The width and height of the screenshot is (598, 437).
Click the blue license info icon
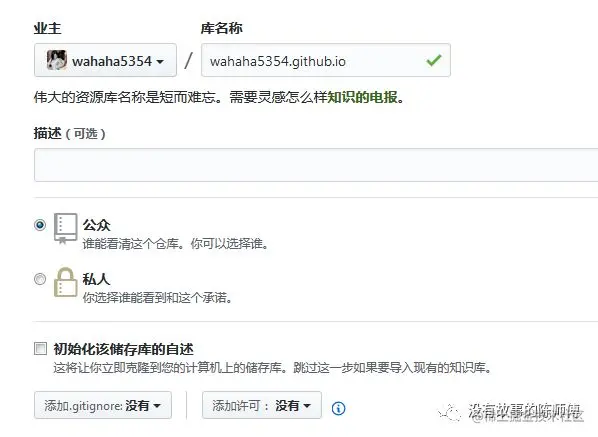[x=338, y=408]
